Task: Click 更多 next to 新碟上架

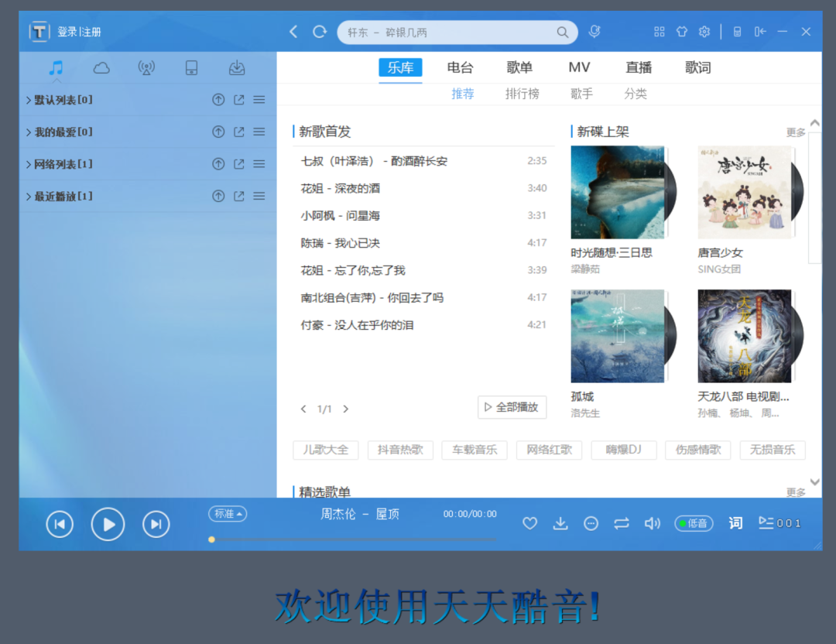Action: pyautogui.click(x=796, y=132)
